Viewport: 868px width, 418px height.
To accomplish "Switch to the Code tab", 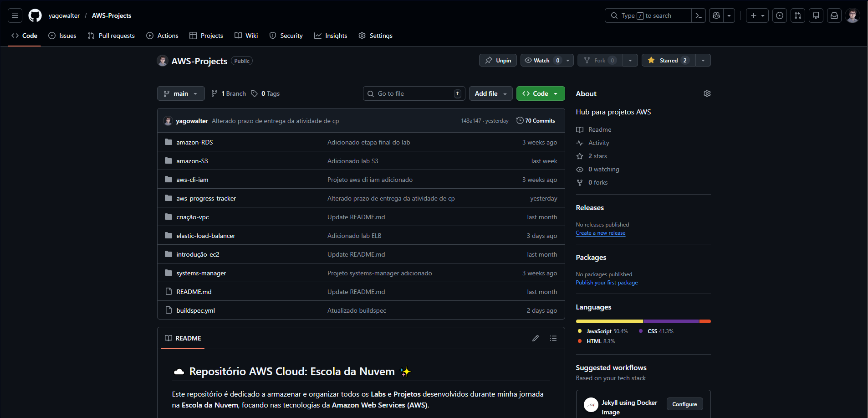I will pos(24,36).
